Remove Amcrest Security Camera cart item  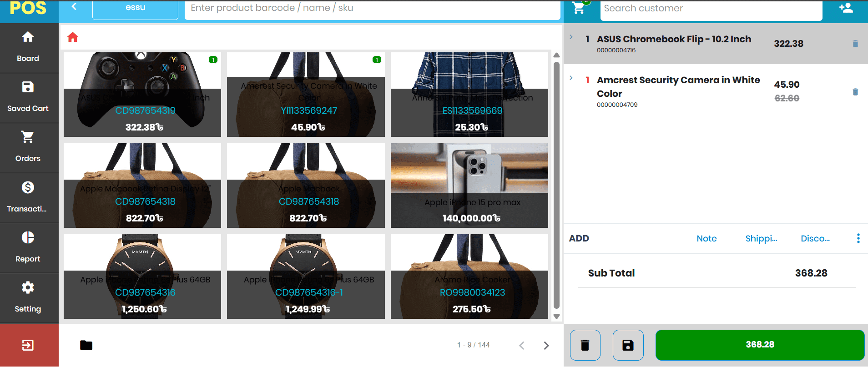click(855, 92)
